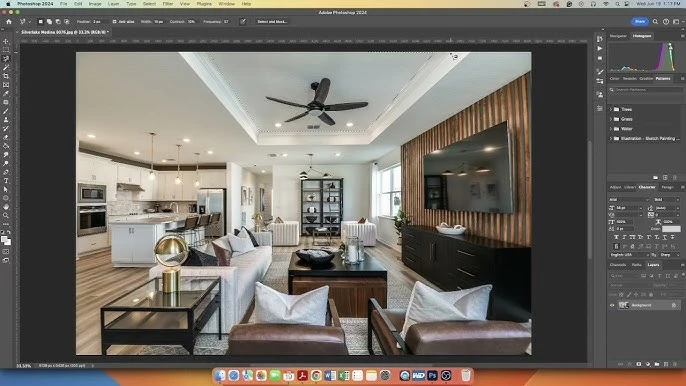The width and height of the screenshot is (686, 386).
Task: Toggle Strikethrough in Character panel
Action: 673,237
